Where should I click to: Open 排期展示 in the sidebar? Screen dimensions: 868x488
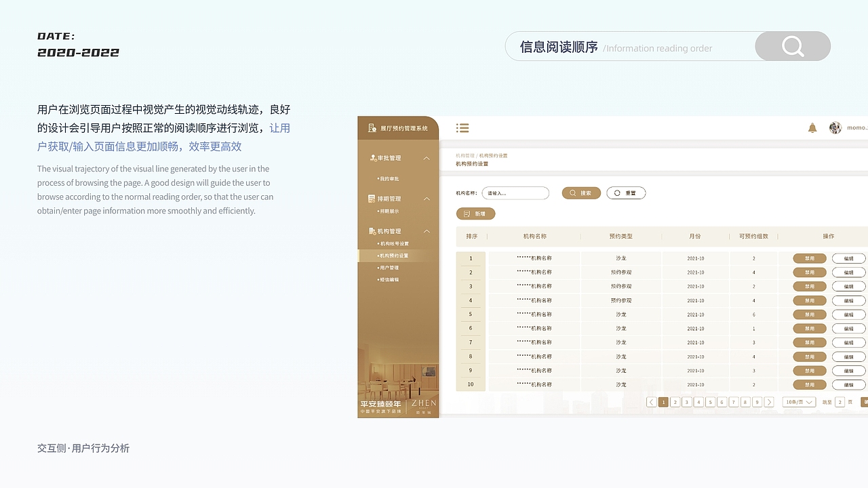point(389,211)
